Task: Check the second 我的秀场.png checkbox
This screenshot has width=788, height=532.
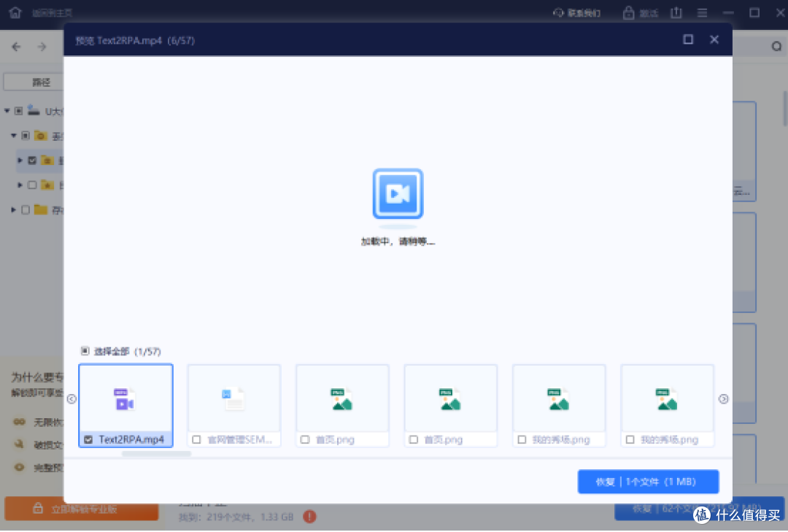Action: point(630,439)
